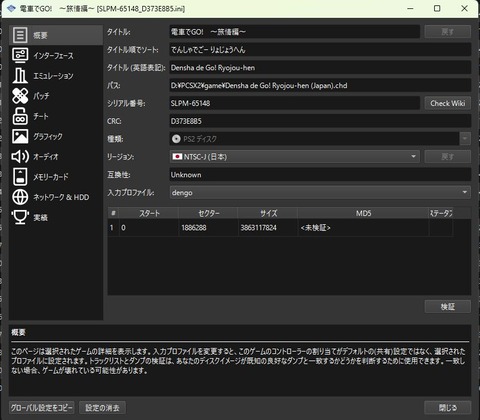Open the チート padlock icon
480x420 pixels.
tap(20, 116)
